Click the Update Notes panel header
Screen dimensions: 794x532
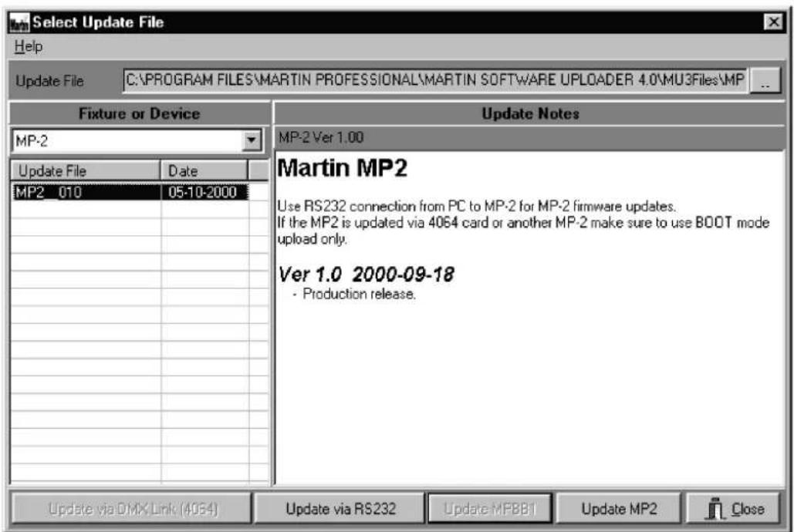pyautogui.click(x=529, y=113)
